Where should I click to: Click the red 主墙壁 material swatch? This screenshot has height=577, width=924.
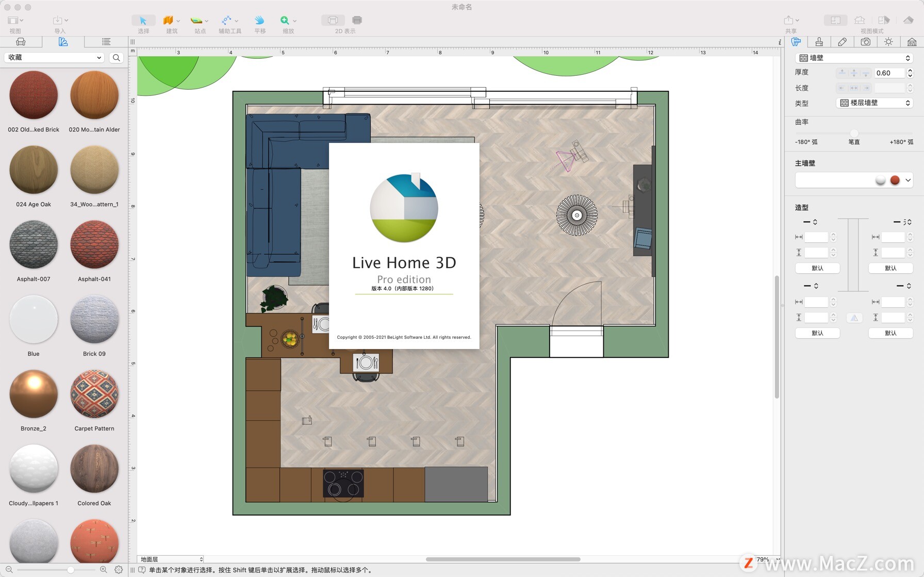[895, 180]
